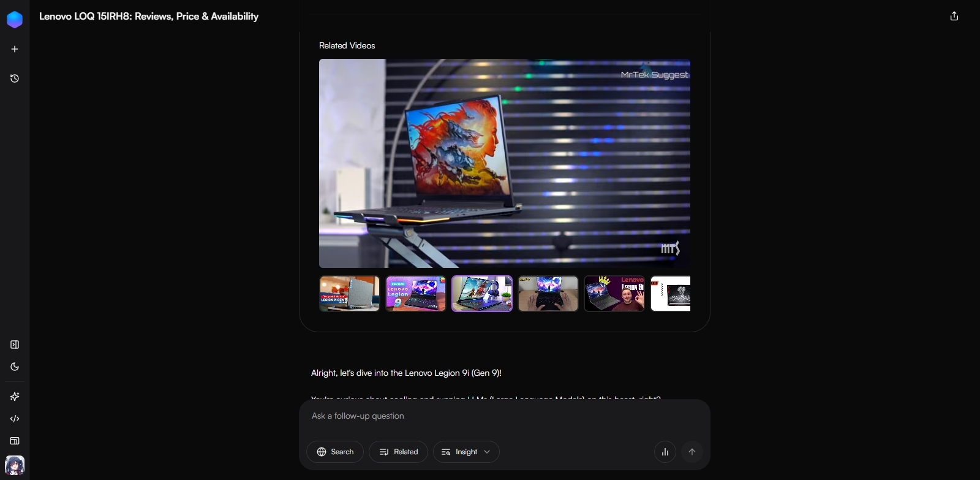Select the Lenovo Legion 9 review thumbnail
Image resolution: width=980 pixels, height=480 pixels.
416,294
